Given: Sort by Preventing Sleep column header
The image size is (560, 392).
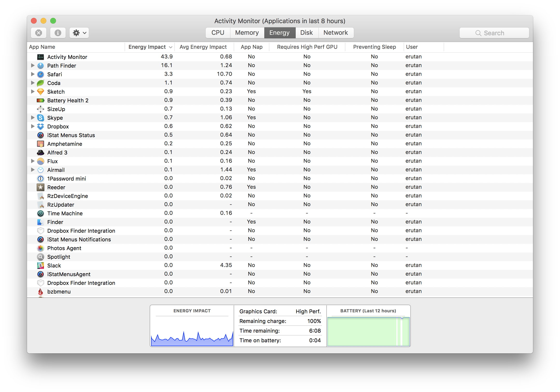Looking at the screenshot, I should click(x=374, y=47).
